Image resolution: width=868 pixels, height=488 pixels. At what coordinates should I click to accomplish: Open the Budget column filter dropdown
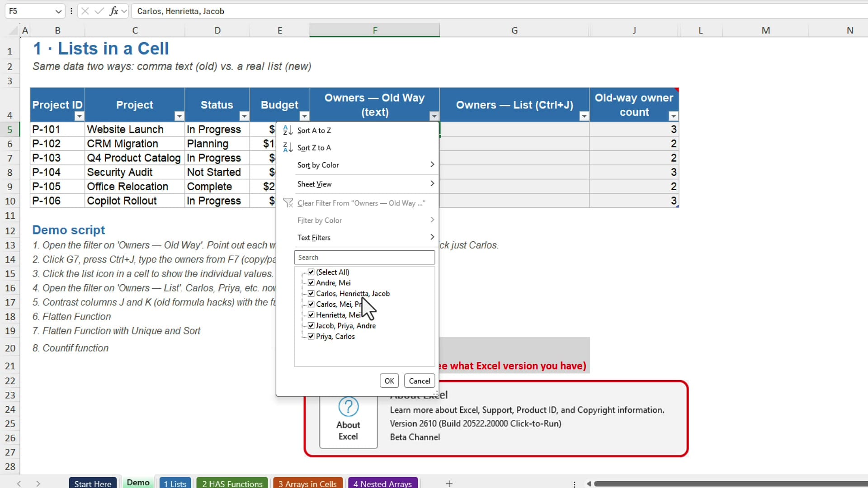coord(304,116)
